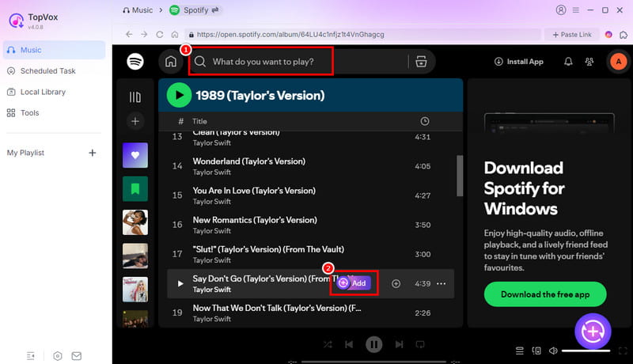This screenshot has width=633, height=364.
Task: Open the TopVox hamburger menu
Action: 576,10
